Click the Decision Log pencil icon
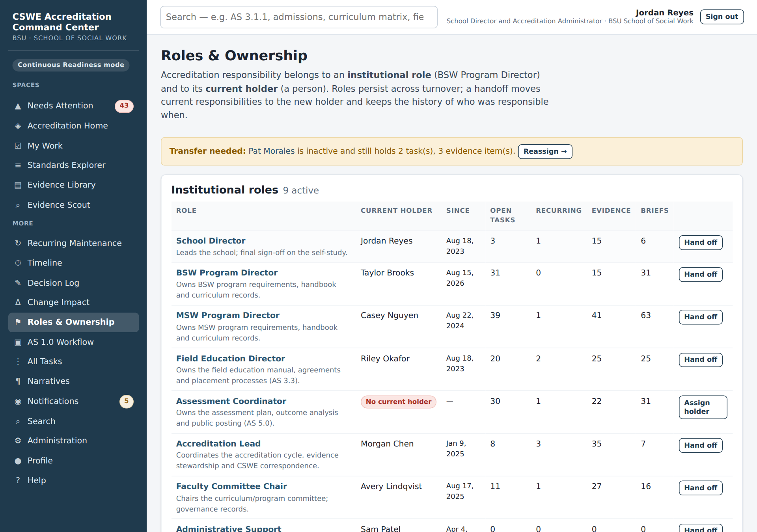This screenshot has width=757, height=532. click(18, 283)
